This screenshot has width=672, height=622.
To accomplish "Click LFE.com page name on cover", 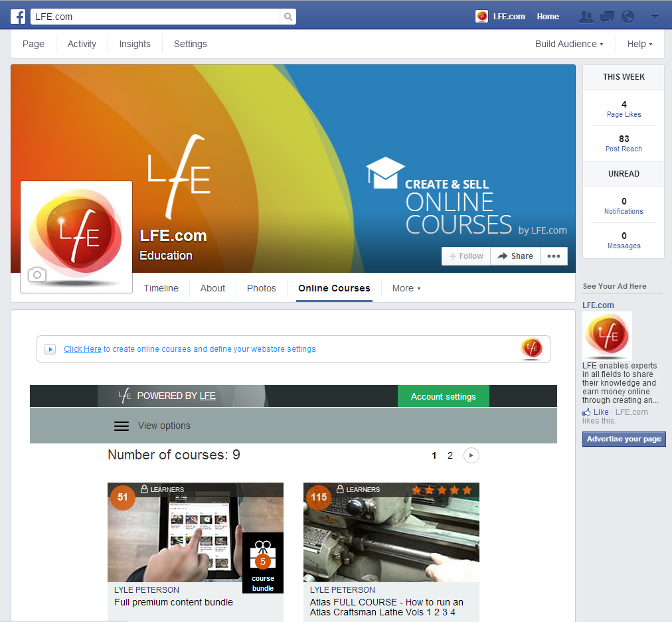I will pyautogui.click(x=173, y=236).
